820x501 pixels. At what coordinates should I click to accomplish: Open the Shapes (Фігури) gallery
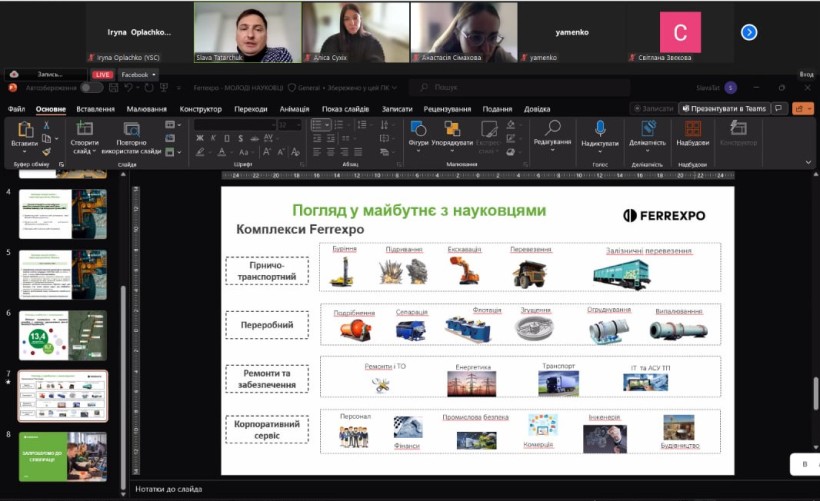[418, 136]
